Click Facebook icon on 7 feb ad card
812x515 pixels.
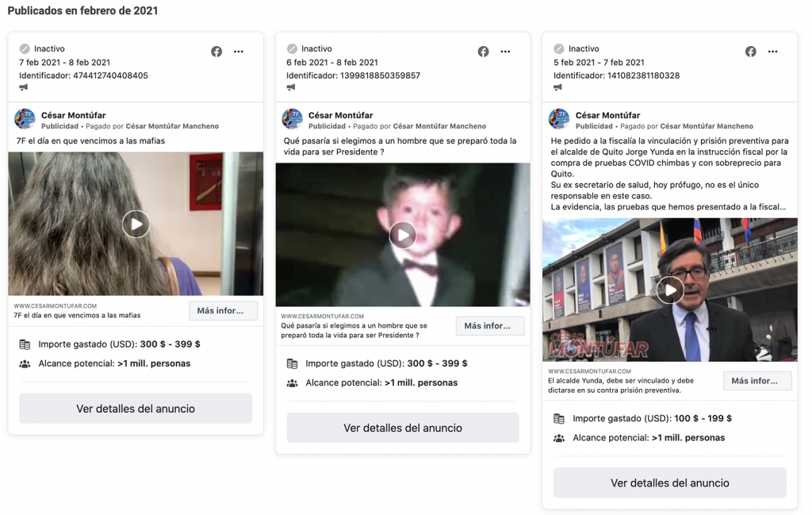tap(216, 52)
